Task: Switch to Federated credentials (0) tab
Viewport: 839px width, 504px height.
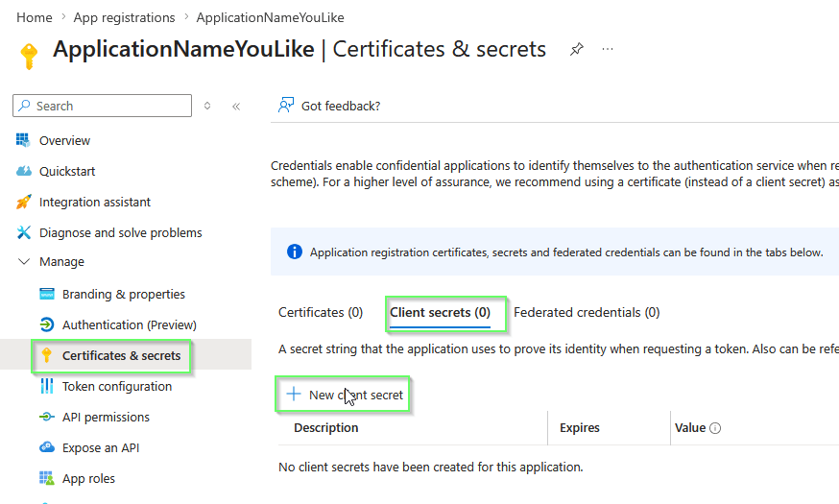Action: (587, 312)
